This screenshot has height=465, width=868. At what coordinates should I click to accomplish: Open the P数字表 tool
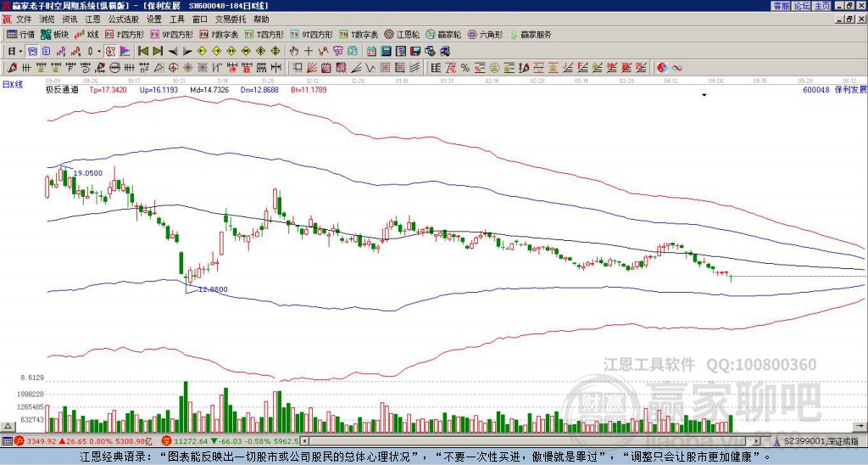point(220,34)
